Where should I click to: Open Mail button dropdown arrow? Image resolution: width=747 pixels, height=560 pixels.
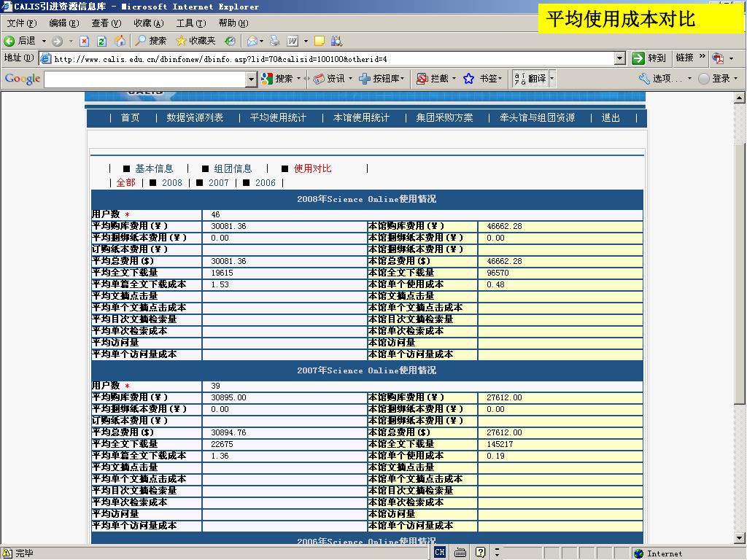click(x=262, y=42)
